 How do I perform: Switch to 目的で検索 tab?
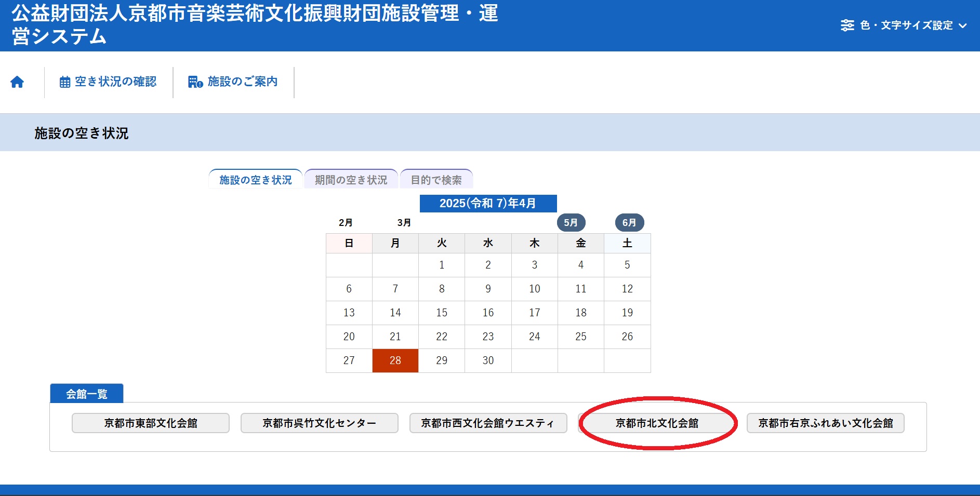436,180
